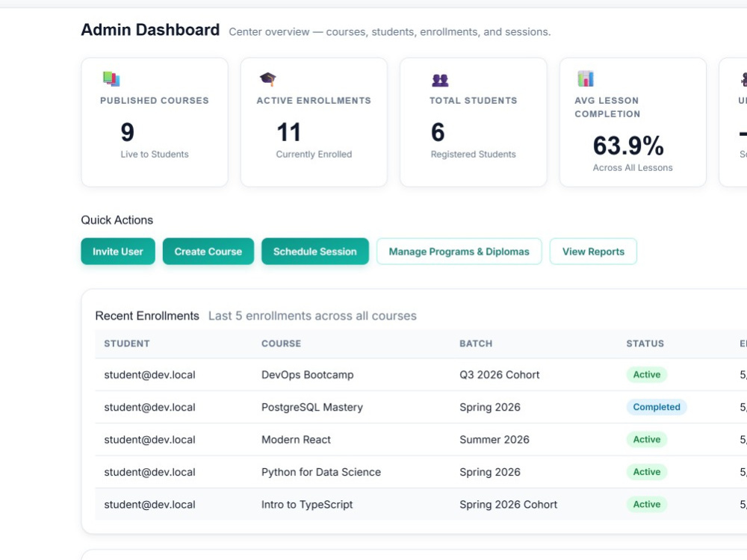Viewport: 747px width, 560px height.
Task: Open Manage Programs & Diplomas
Action: tap(459, 252)
